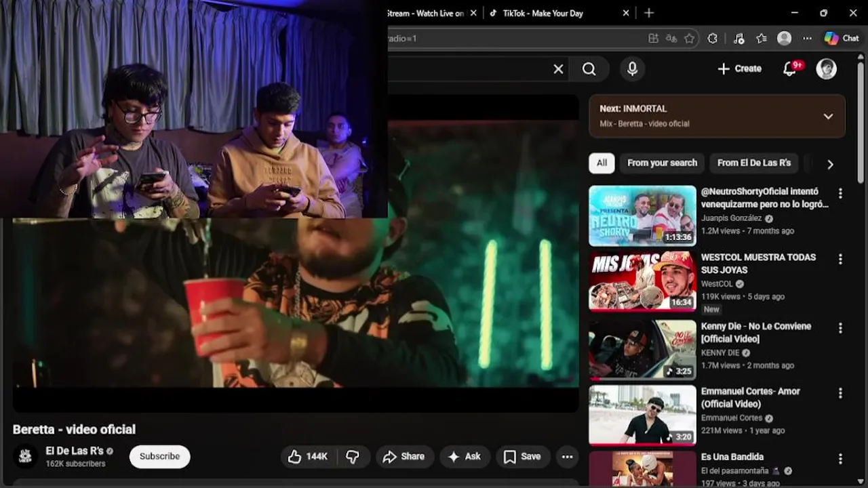Like the Beretta video (144K)
The height and width of the screenshot is (488, 868).
pos(309,457)
